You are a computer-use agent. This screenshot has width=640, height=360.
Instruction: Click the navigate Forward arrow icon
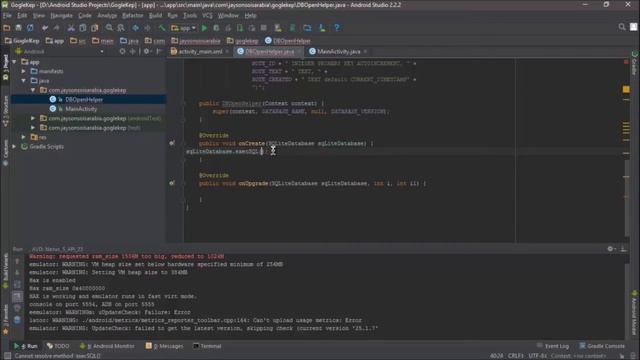[147, 28]
